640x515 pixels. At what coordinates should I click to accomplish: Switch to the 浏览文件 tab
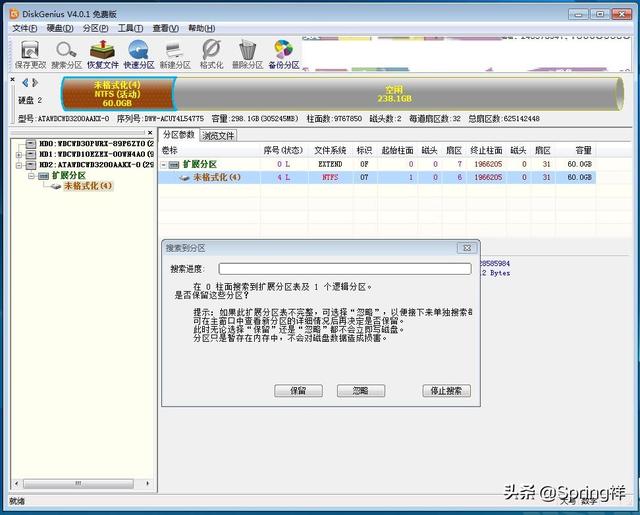(218, 135)
